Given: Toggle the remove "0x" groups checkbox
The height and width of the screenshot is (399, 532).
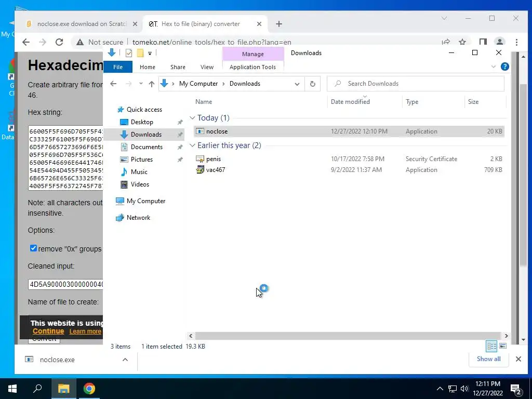Looking at the screenshot, I should pos(33,248).
